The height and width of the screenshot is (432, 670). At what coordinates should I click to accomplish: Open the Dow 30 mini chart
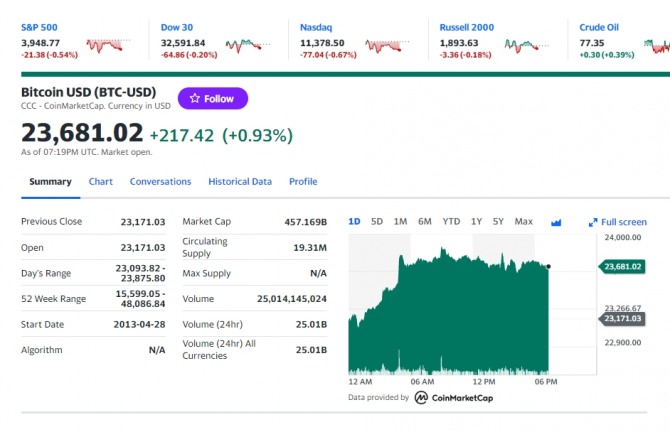pyautogui.click(x=248, y=45)
